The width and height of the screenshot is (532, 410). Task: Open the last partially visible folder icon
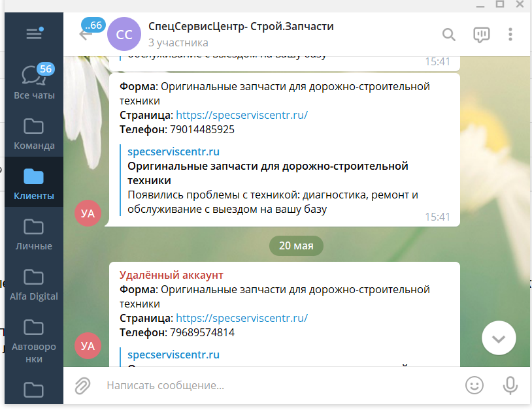pyautogui.click(x=33, y=390)
